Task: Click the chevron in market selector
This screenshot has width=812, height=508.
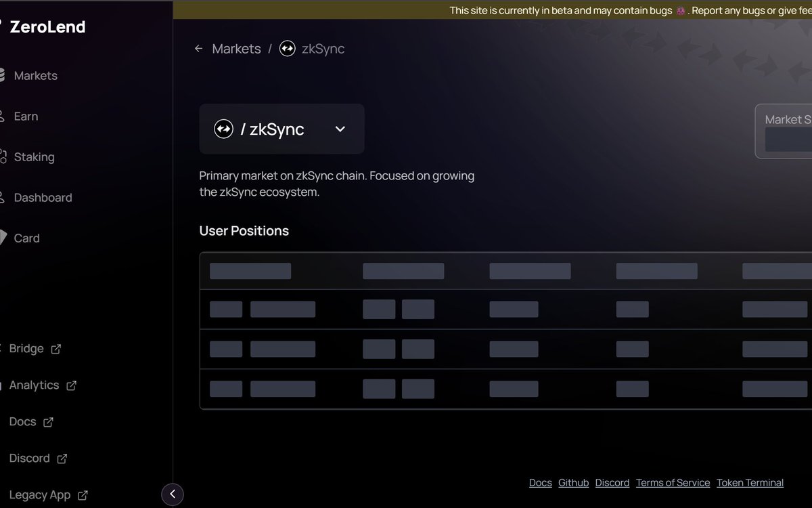Action: [x=340, y=129]
